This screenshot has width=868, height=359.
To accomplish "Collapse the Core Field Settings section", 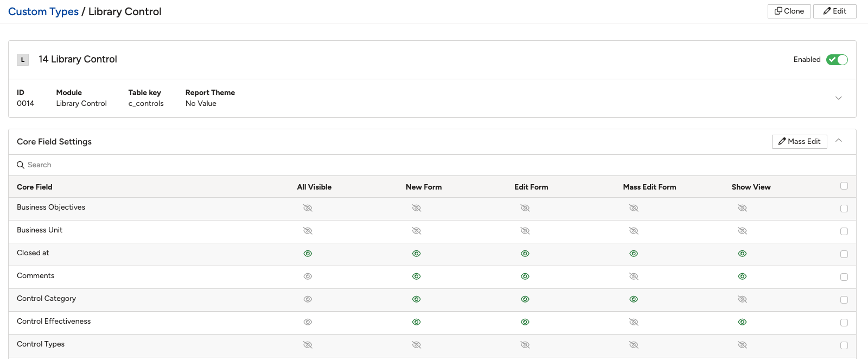I will 839,141.
